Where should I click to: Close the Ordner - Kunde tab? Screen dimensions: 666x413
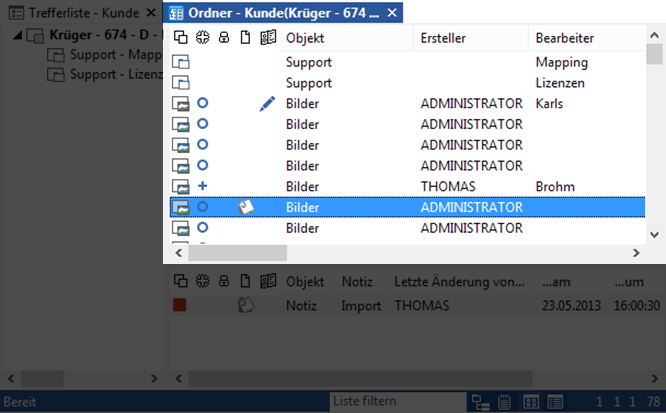tap(393, 13)
